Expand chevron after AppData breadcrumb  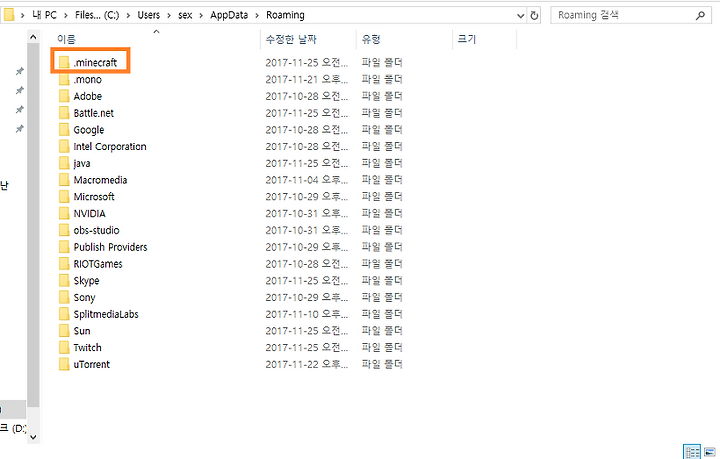[257, 16]
